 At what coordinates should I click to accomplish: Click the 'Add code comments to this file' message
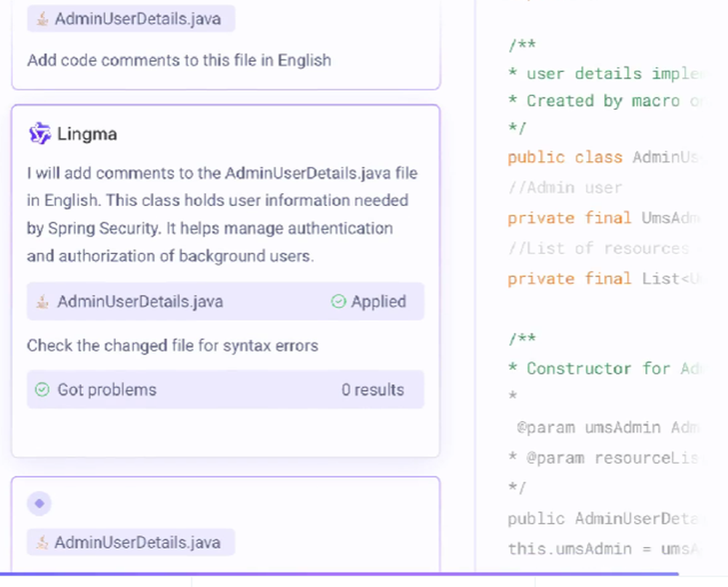(179, 60)
